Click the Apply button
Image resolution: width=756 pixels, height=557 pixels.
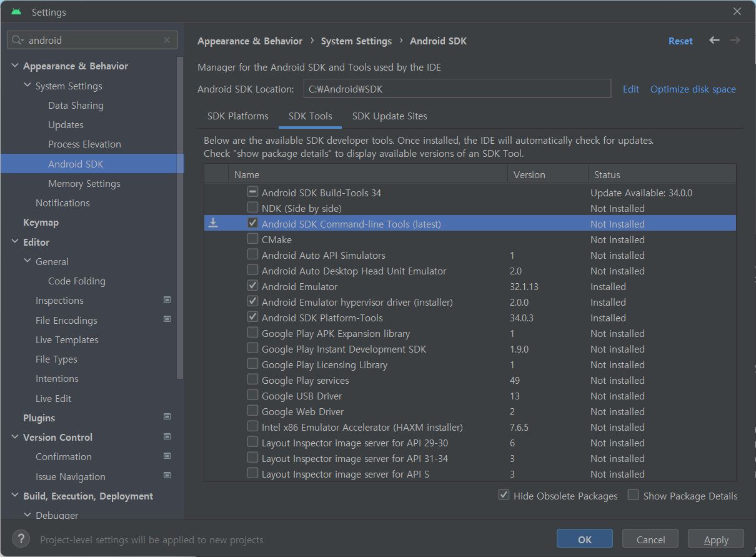716,539
